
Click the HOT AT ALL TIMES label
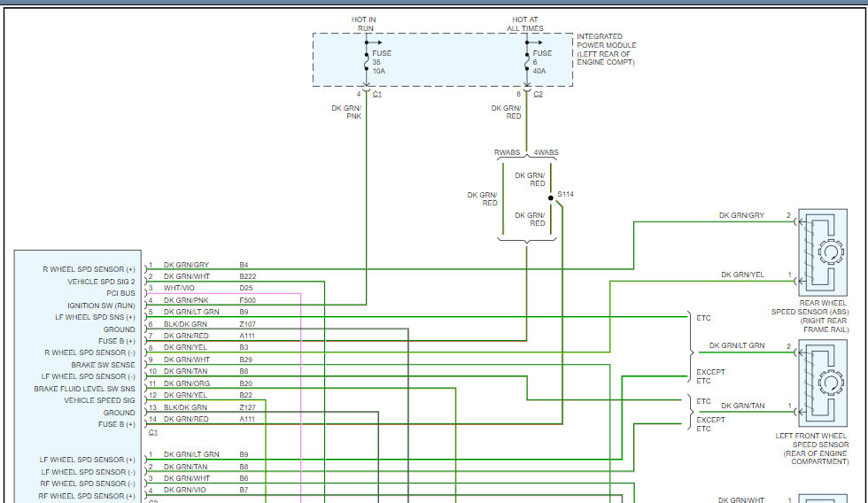pyautogui.click(x=525, y=24)
